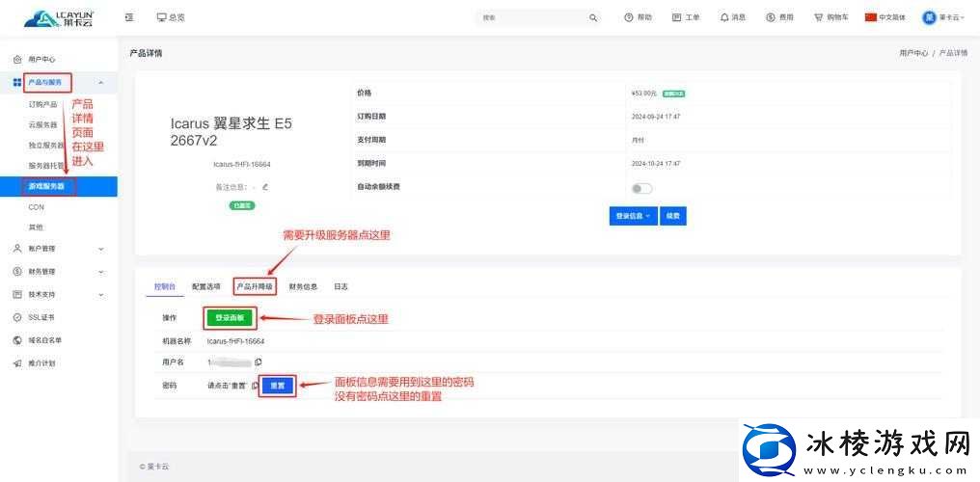Expand the 账户管理 sidebar section
The image size is (980, 482).
point(59,249)
